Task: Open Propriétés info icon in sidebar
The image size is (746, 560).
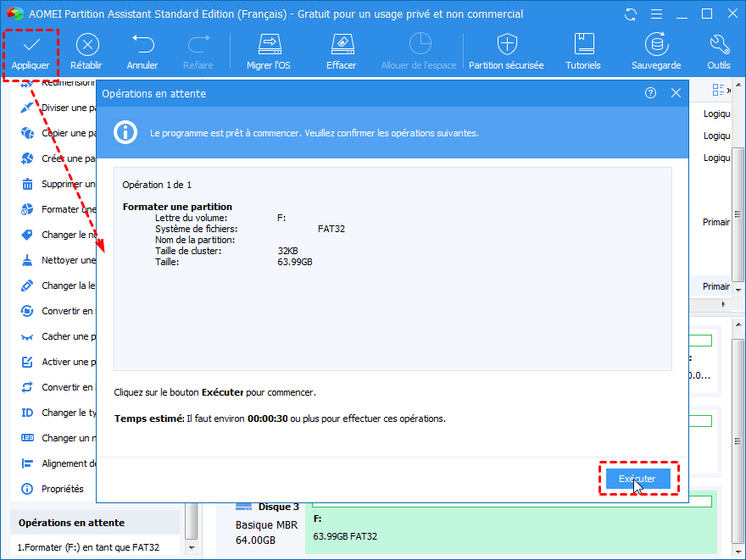Action: point(27,489)
